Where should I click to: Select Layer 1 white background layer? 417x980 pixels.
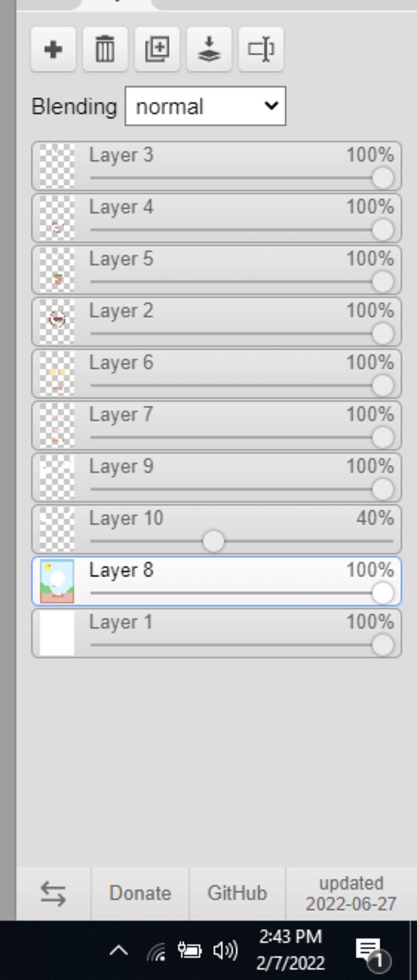[x=217, y=633]
